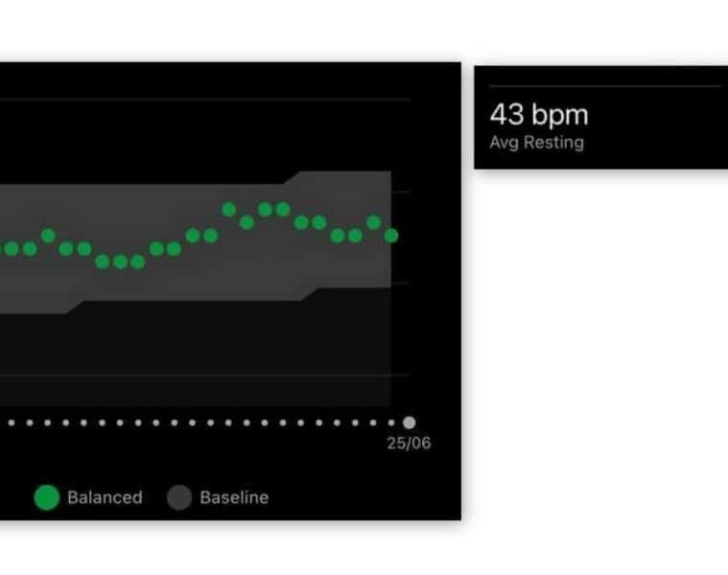
Task: Toggle the Baseline legend text
Action: [x=234, y=497]
